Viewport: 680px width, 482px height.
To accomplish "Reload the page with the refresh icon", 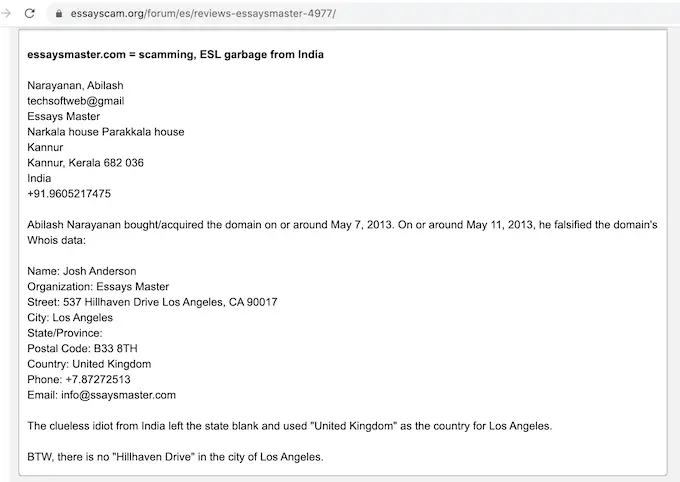I will pos(29,13).
